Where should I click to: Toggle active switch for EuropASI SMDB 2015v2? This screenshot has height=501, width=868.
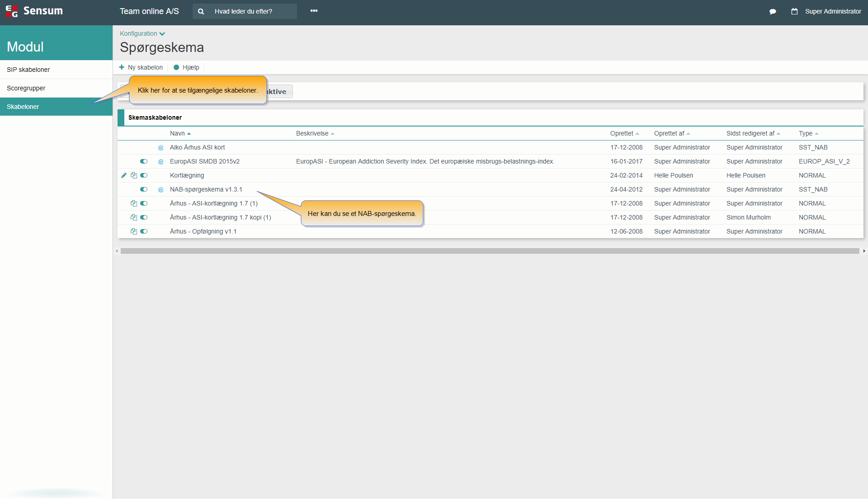coord(144,161)
